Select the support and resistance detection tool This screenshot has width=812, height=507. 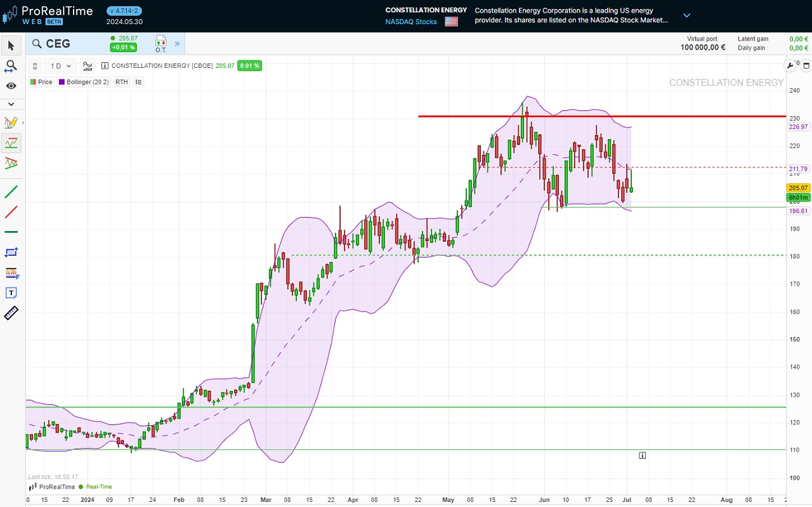click(11, 143)
